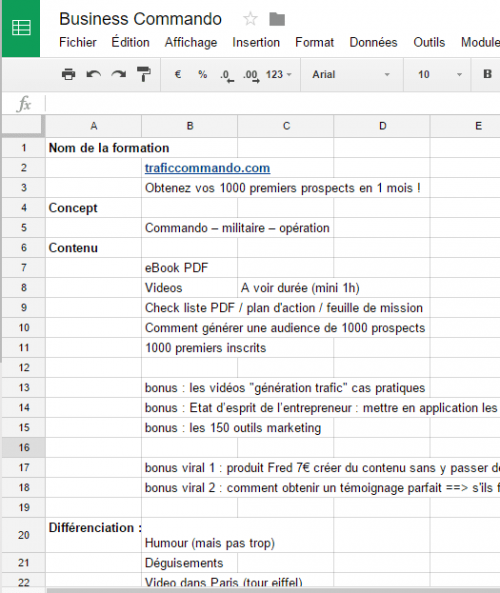This screenshot has width=500, height=593.
Task: Expand the Arial font family dropdown
Action: click(x=351, y=74)
